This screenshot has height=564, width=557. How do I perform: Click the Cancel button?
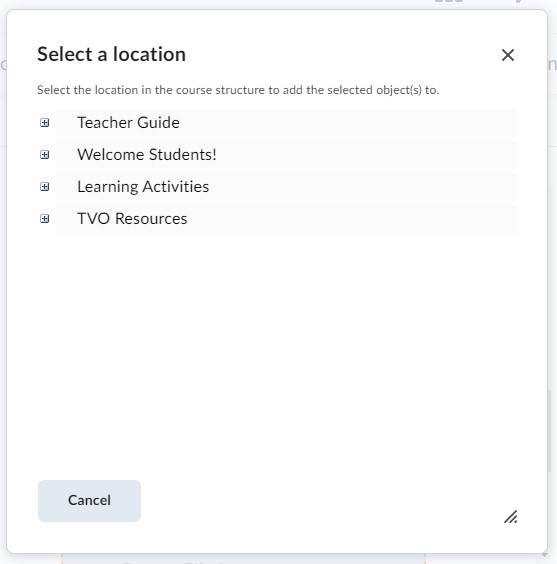click(89, 501)
